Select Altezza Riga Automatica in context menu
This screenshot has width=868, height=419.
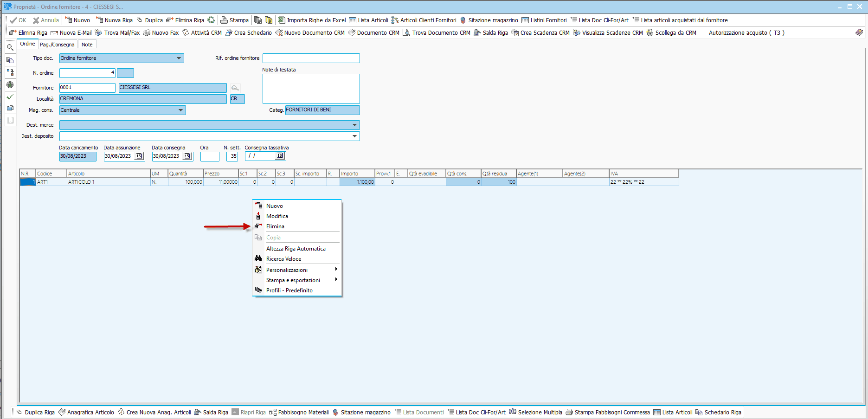(x=297, y=248)
